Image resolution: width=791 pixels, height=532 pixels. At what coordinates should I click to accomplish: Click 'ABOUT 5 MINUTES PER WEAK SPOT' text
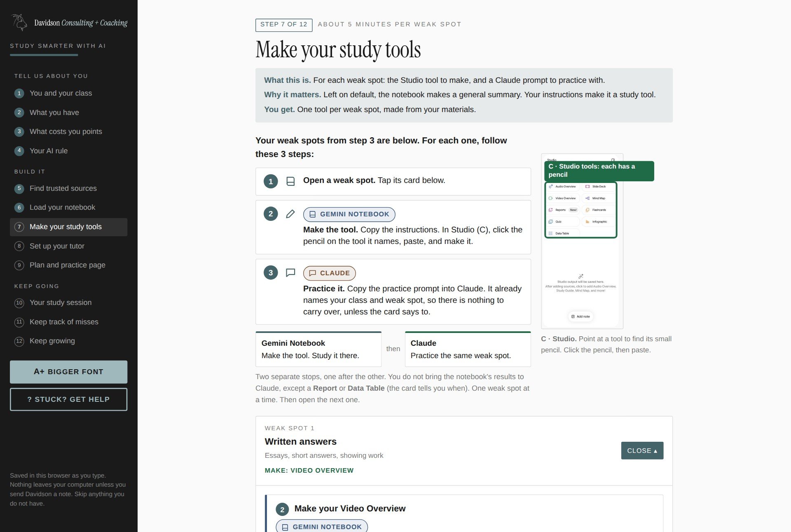click(x=389, y=24)
